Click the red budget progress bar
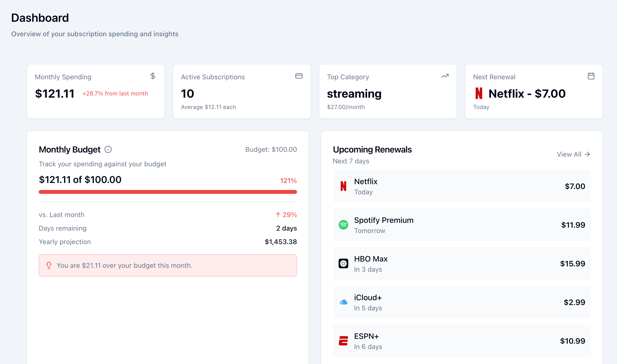Image resolution: width=617 pixels, height=364 pixels. (168, 192)
